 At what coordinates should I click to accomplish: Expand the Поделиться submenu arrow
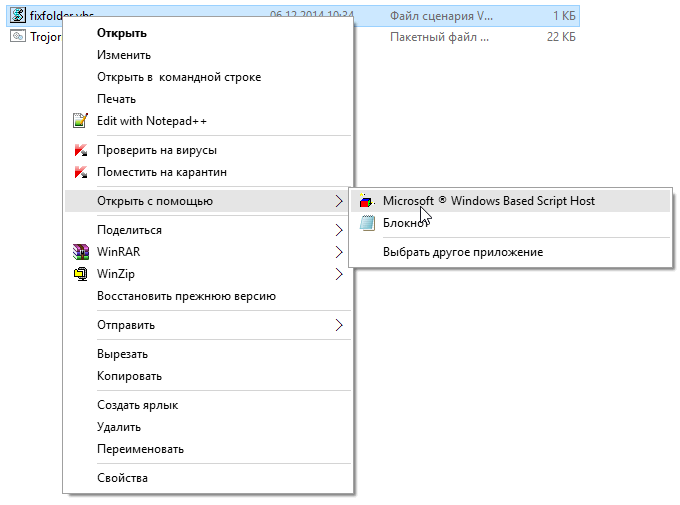click(339, 230)
